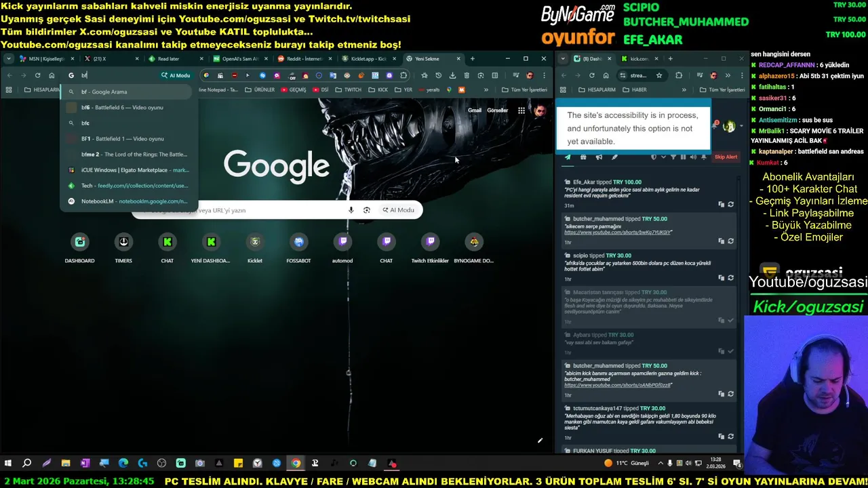Image resolution: width=868 pixels, height=488 pixels.
Task: Open Microsoft Edge from the taskbar
Action: click(x=123, y=464)
